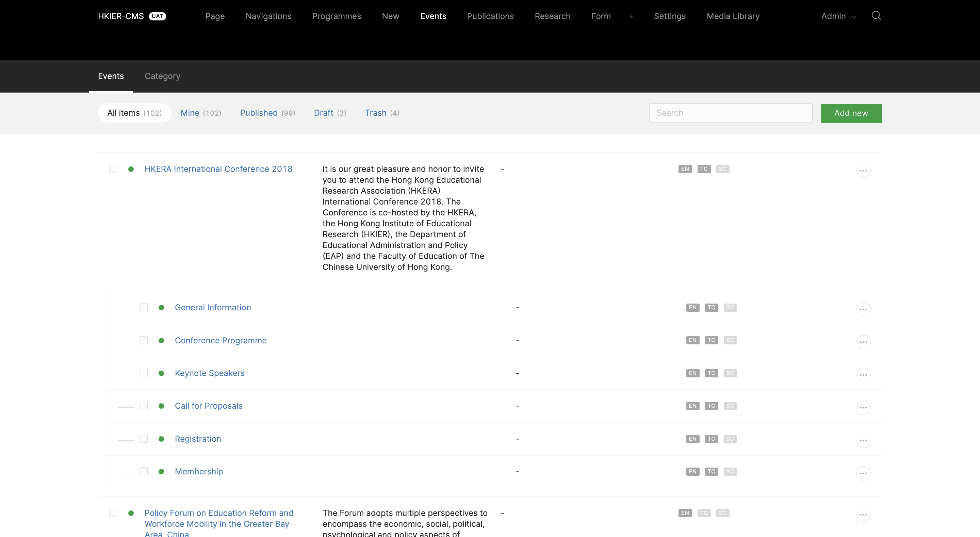Open the ellipsis menu for Keynote Speakers

(x=863, y=375)
